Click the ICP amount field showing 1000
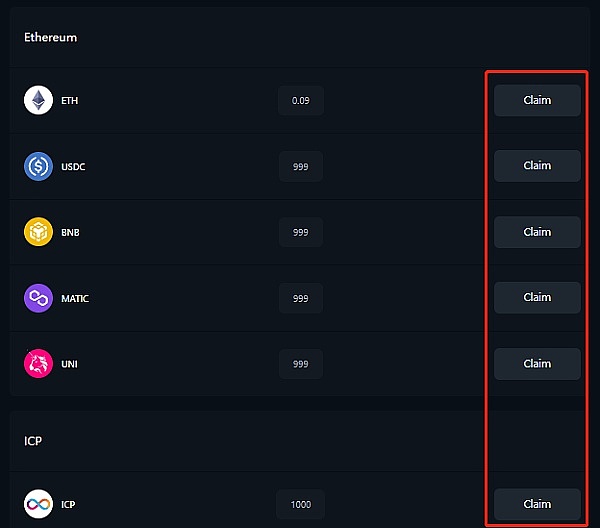This screenshot has width=600, height=528. pos(300,504)
